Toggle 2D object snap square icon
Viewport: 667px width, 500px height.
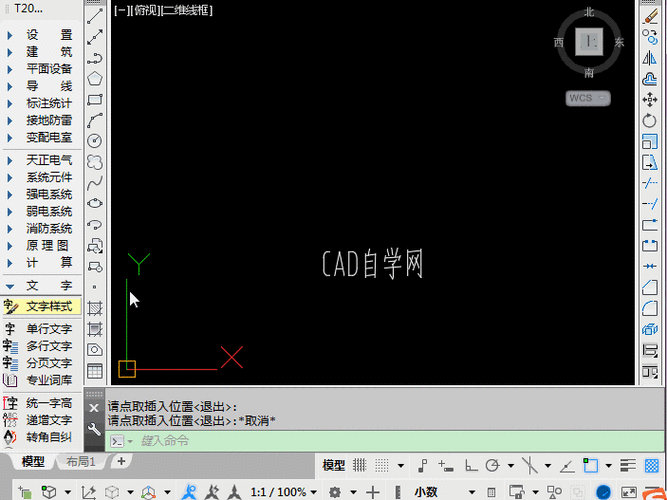coord(590,465)
